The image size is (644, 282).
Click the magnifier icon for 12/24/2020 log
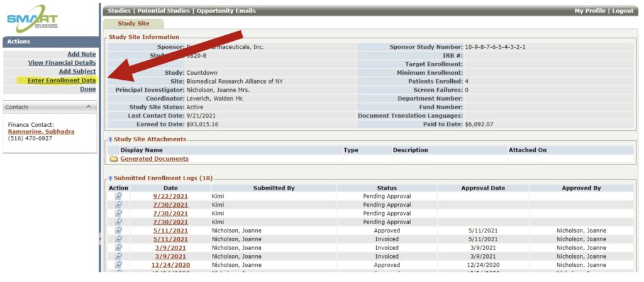tap(118, 265)
